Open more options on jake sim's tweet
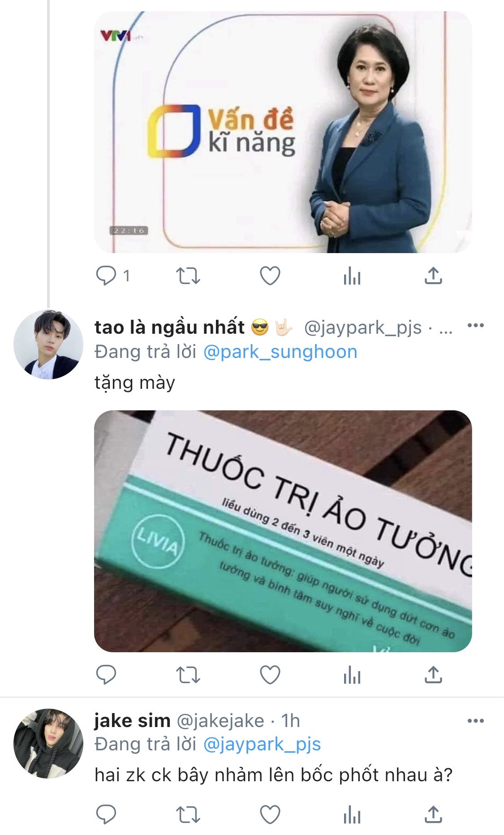The image size is (504, 835). (475, 721)
